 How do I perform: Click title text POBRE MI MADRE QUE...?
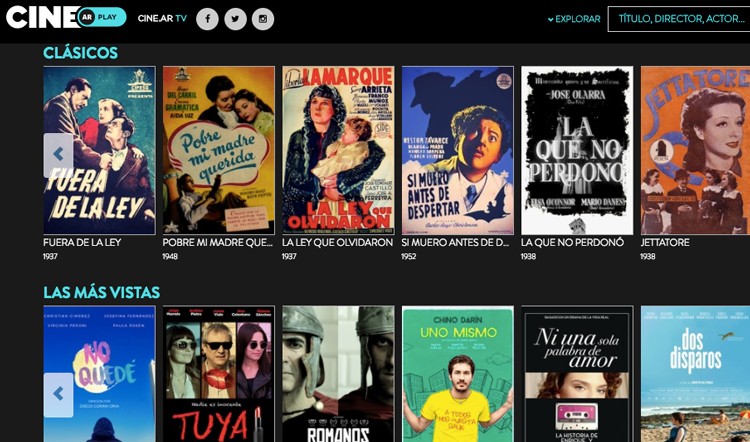(x=218, y=243)
